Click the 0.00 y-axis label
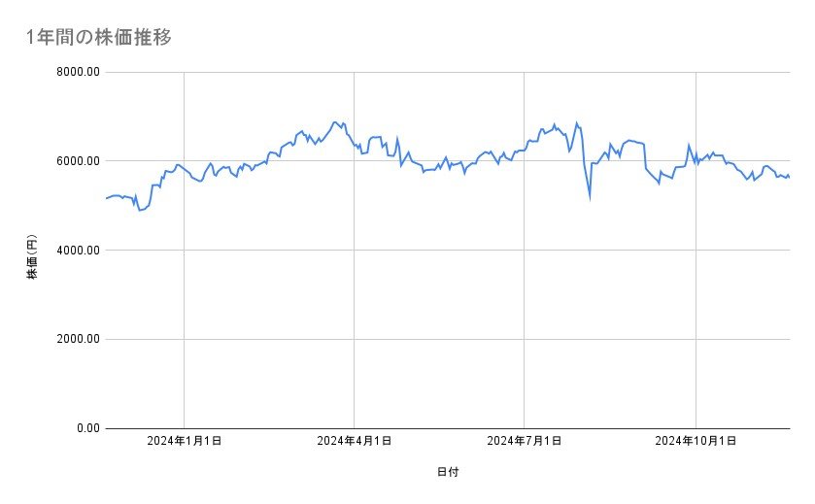The height and width of the screenshot is (504, 815). [85, 428]
